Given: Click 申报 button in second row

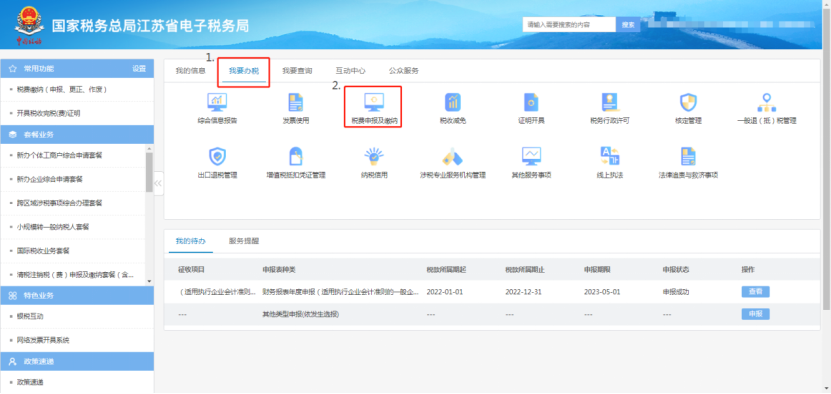Looking at the screenshot, I should click(x=755, y=314).
